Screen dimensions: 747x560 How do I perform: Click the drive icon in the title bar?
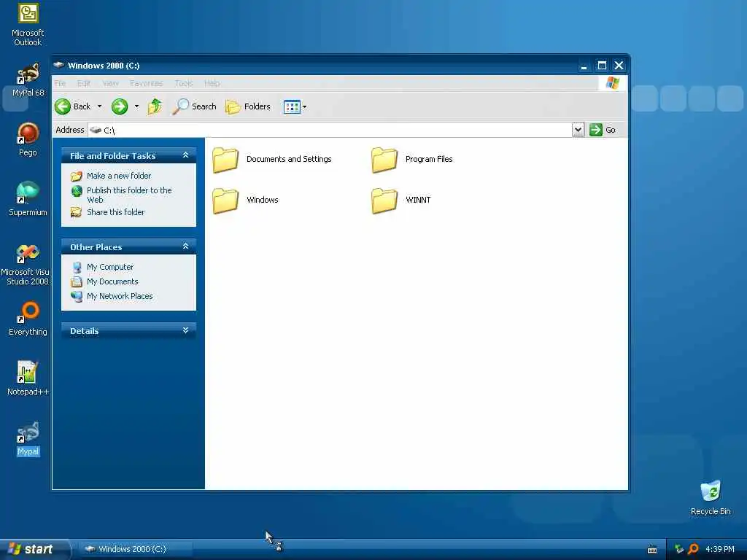[58, 65]
